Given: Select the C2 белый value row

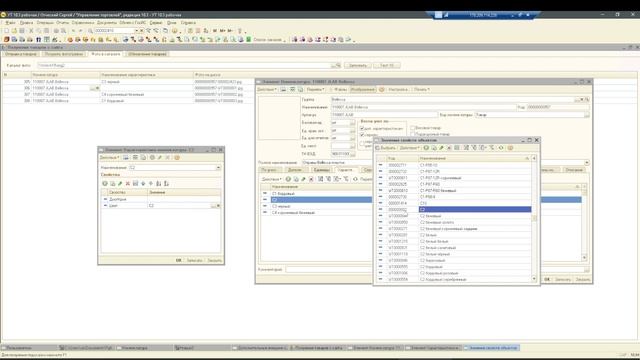Looking at the screenshot, I should (x=454, y=235).
